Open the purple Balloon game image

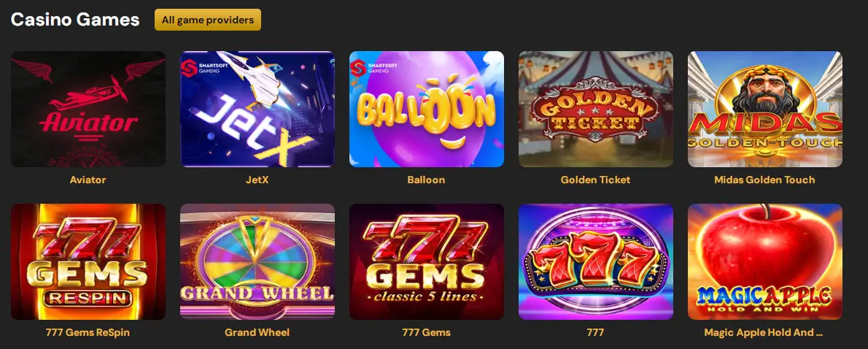[x=426, y=109]
